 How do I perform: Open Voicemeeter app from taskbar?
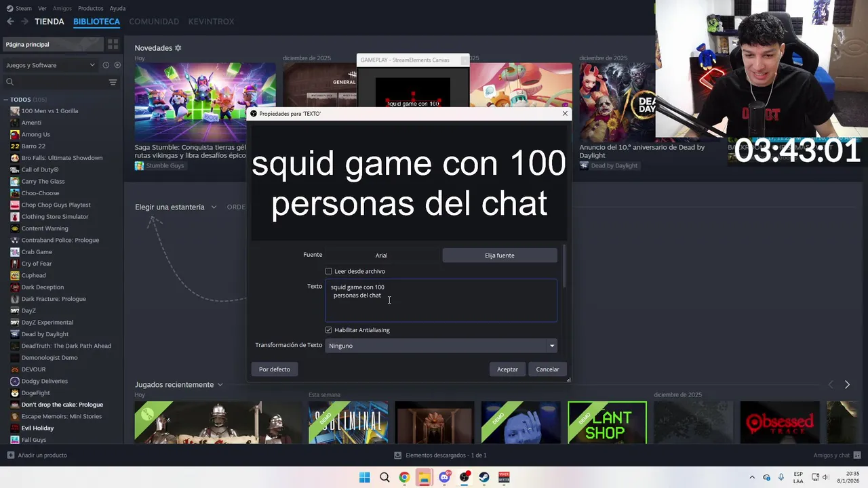504,477
